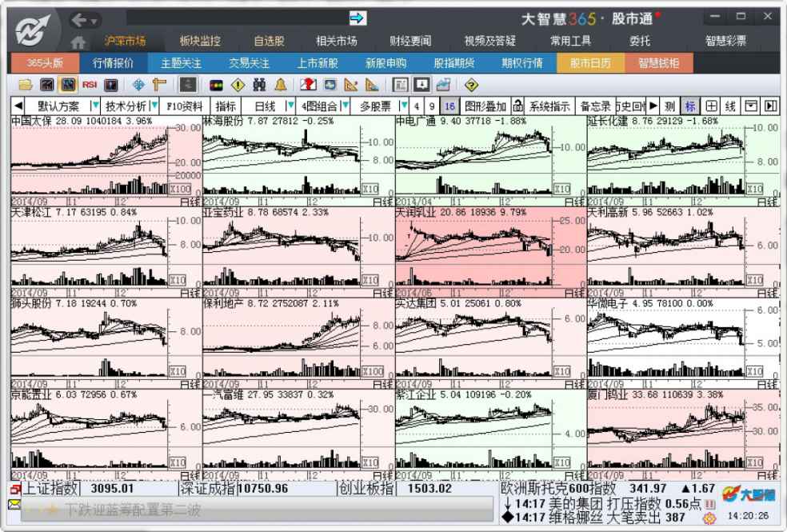Open the 日线 period dropdown arrow
787x532 pixels.
point(290,106)
